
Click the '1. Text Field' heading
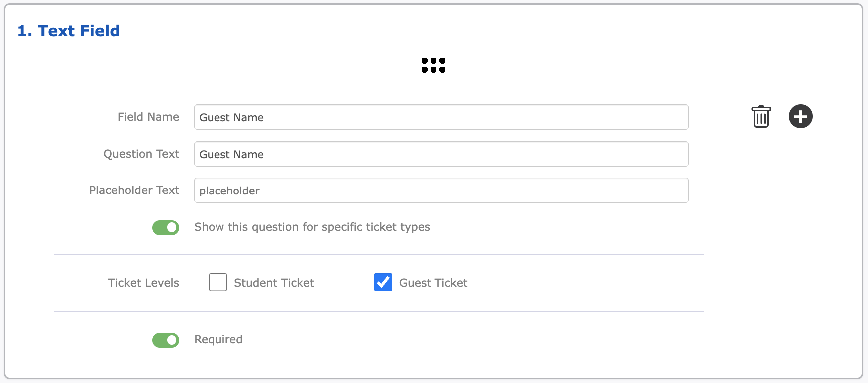click(69, 31)
